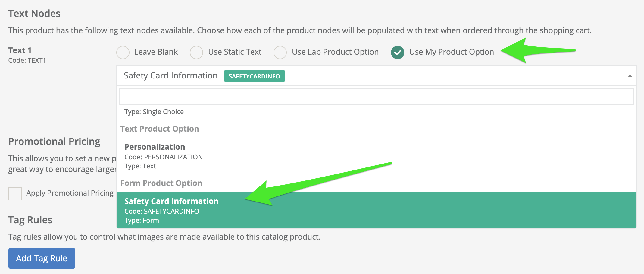Screen dimensions: 644x274
Task: Collapse the dropdown using the up arrow
Action: click(630, 76)
